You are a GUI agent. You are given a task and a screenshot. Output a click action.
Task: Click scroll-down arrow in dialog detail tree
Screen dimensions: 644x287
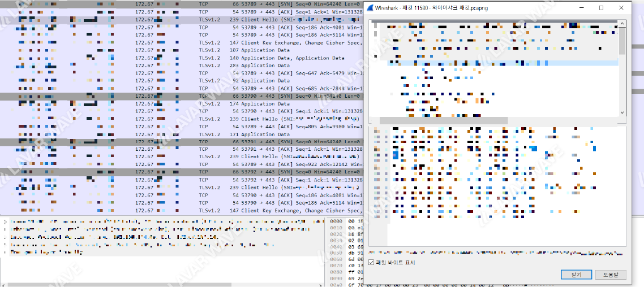622,112
